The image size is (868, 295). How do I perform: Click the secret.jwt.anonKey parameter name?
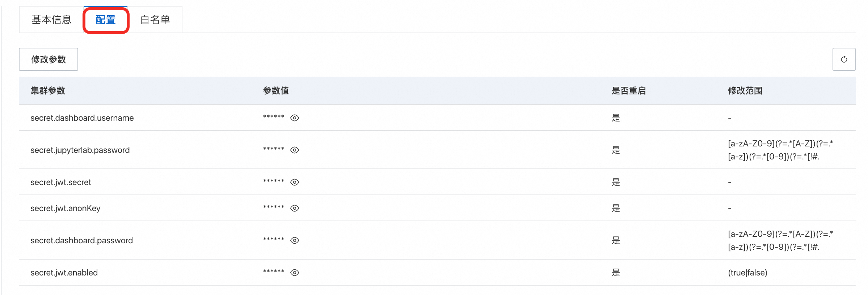click(x=66, y=208)
